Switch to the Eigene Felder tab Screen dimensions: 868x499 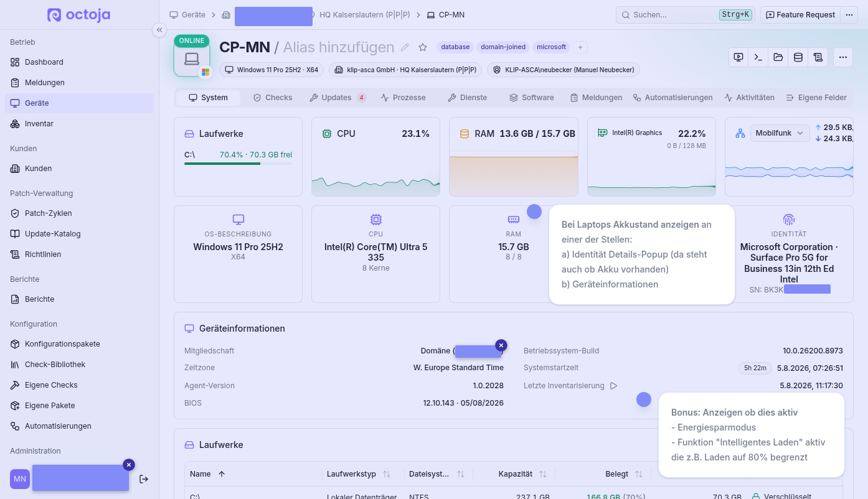816,98
